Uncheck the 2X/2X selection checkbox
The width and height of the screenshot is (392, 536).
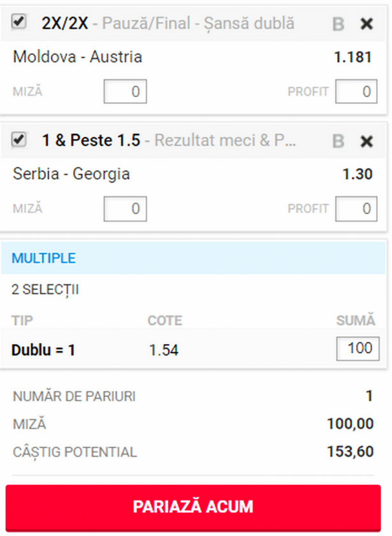(x=18, y=22)
